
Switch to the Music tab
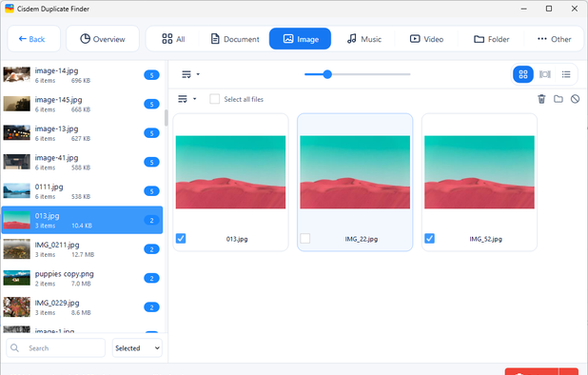tap(363, 39)
